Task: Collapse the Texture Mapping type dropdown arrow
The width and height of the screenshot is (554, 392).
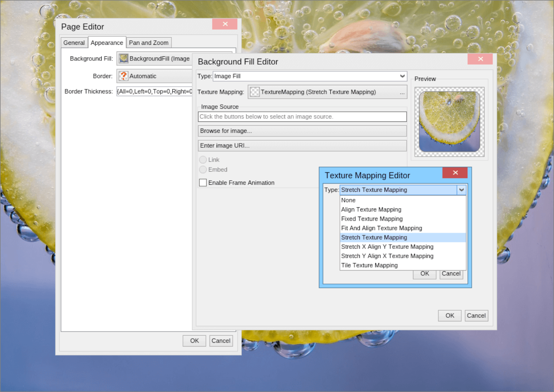Action: (x=461, y=190)
